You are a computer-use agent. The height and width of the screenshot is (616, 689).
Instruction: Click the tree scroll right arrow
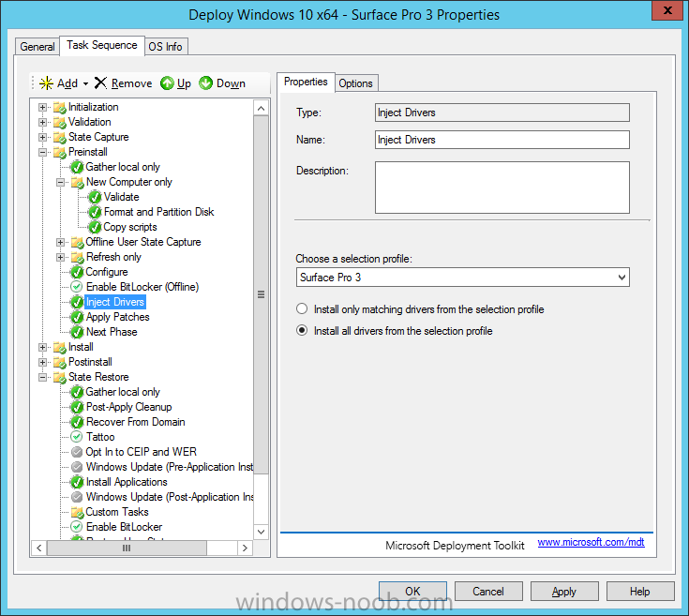(245, 548)
